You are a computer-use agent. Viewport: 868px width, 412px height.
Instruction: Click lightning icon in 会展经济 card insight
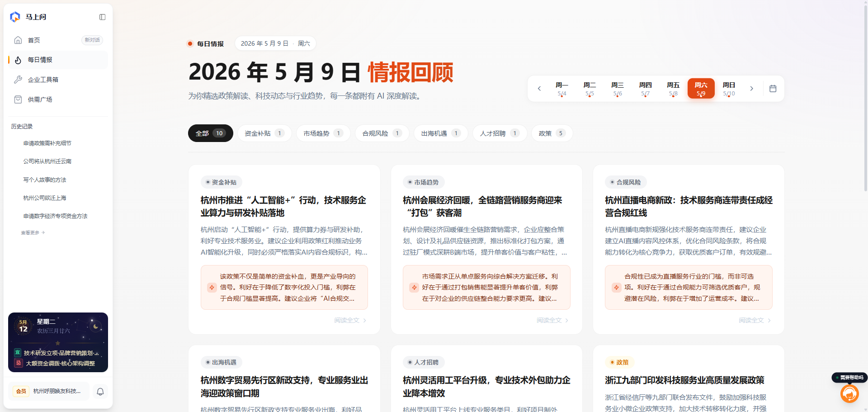(414, 287)
